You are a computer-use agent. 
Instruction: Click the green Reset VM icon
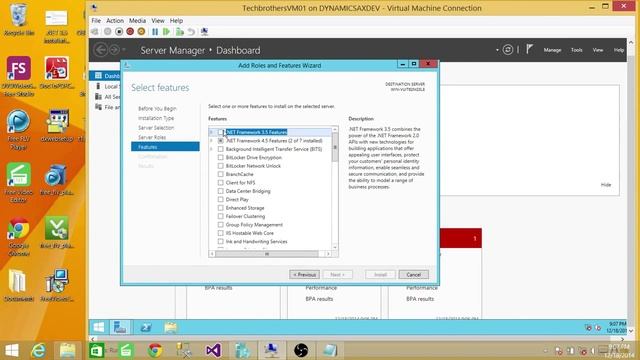click(x=166, y=32)
